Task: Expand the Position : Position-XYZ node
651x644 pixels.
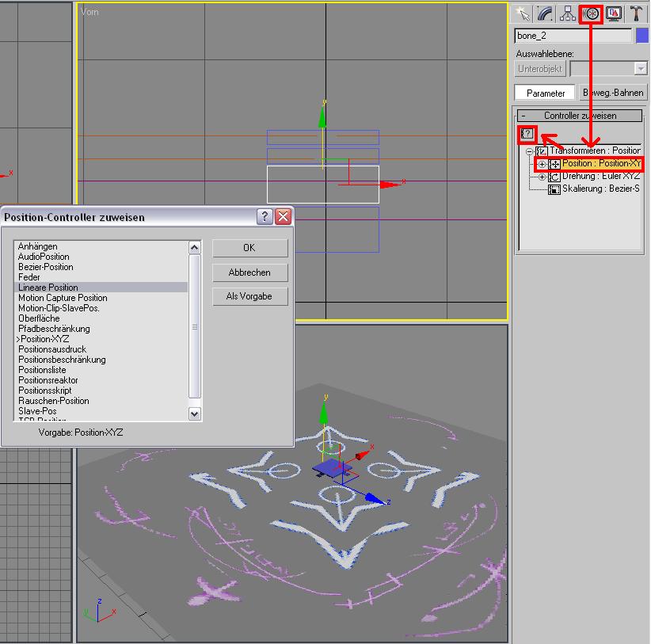Action: point(542,164)
